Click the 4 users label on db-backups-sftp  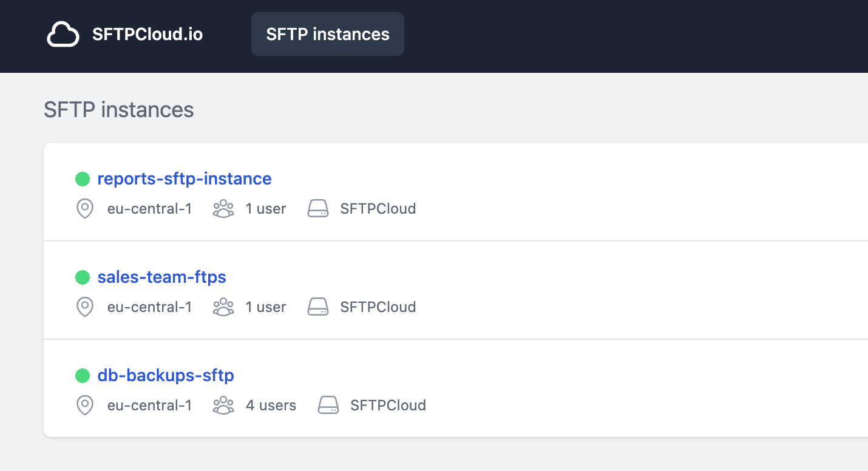click(x=271, y=405)
